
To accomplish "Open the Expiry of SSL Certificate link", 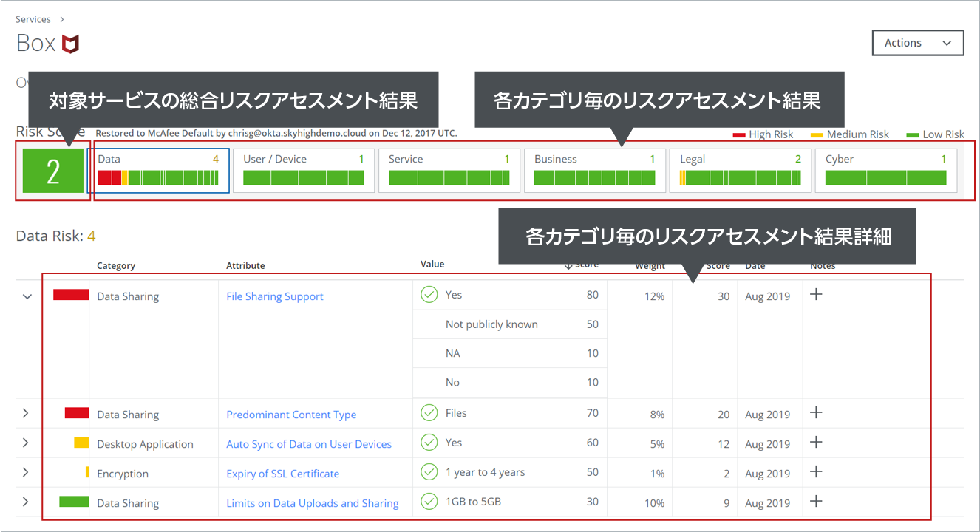I will pos(283,474).
